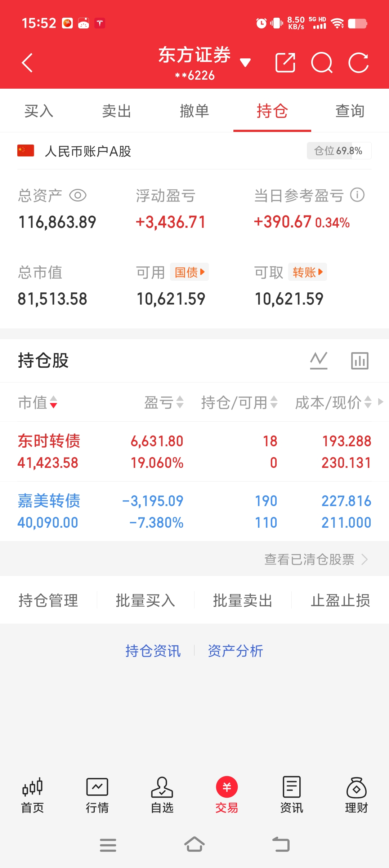Toggle total assets visibility eye icon
This screenshot has width=389, height=868.
[78, 195]
